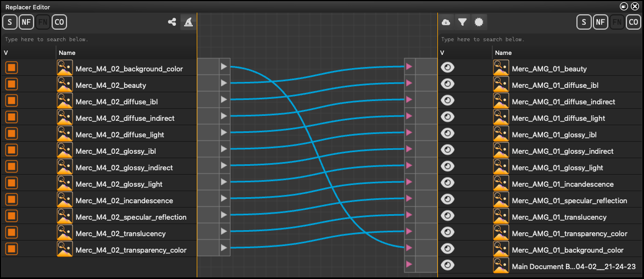Click pink input port of Merc_AMG_01_translucency
644x279 pixels.
pyautogui.click(x=409, y=215)
